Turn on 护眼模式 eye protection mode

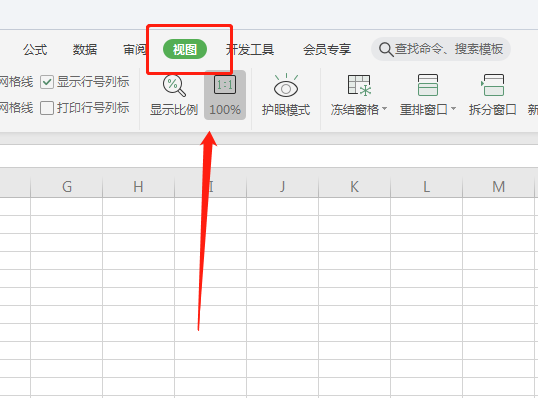click(x=286, y=95)
